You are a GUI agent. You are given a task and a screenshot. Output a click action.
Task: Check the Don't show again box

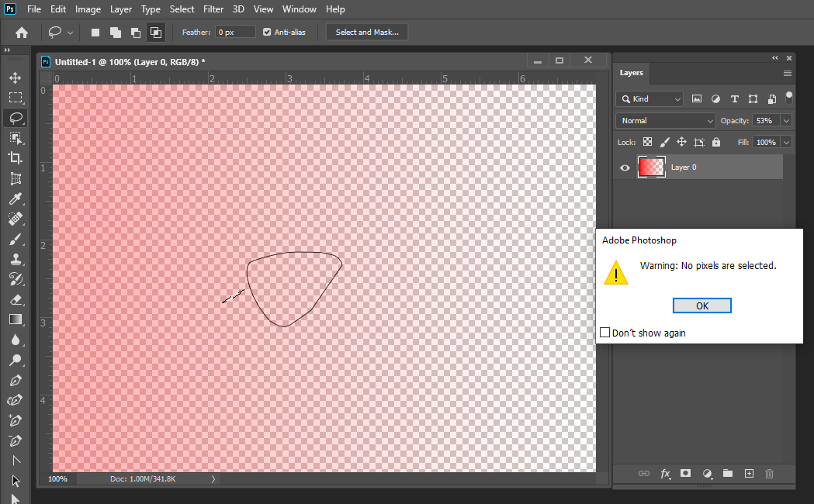coord(604,332)
